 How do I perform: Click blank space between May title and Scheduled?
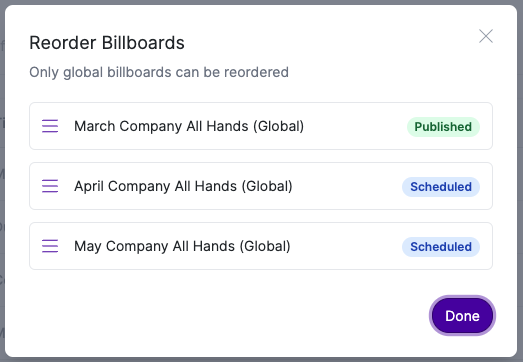pyautogui.click(x=346, y=246)
